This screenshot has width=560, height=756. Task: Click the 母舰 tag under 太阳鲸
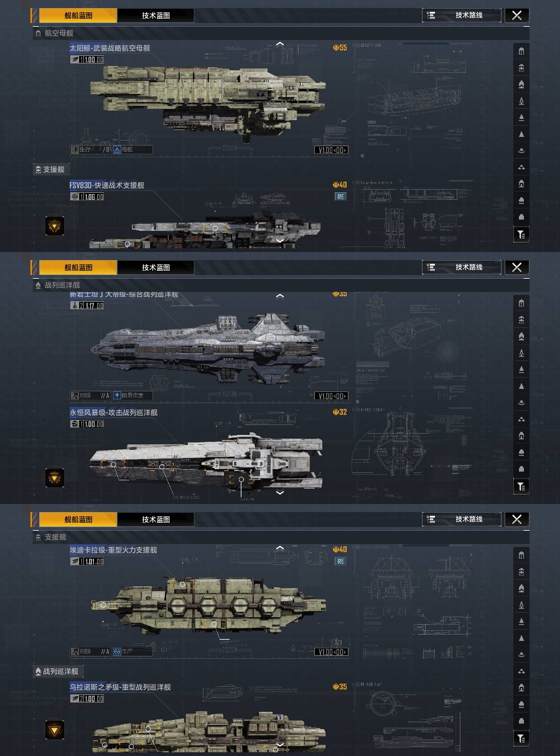pyautogui.click(x=133, y=150)
